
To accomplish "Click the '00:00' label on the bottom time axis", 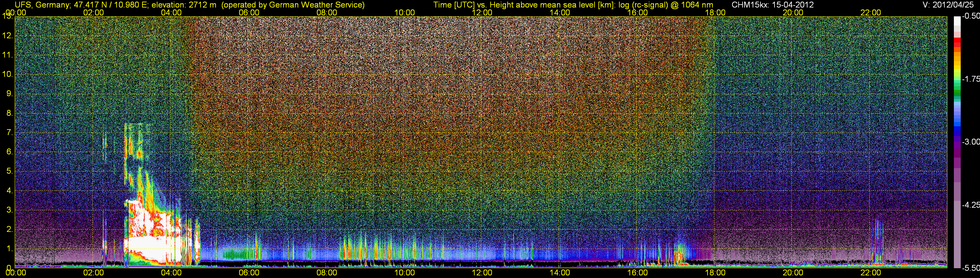I will [x=16, y=273].
